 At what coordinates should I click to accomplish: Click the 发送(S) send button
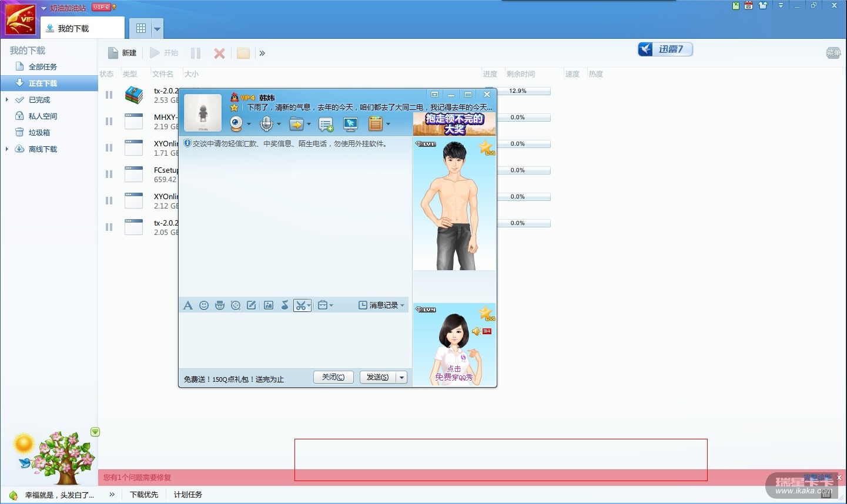click(377, 378)
